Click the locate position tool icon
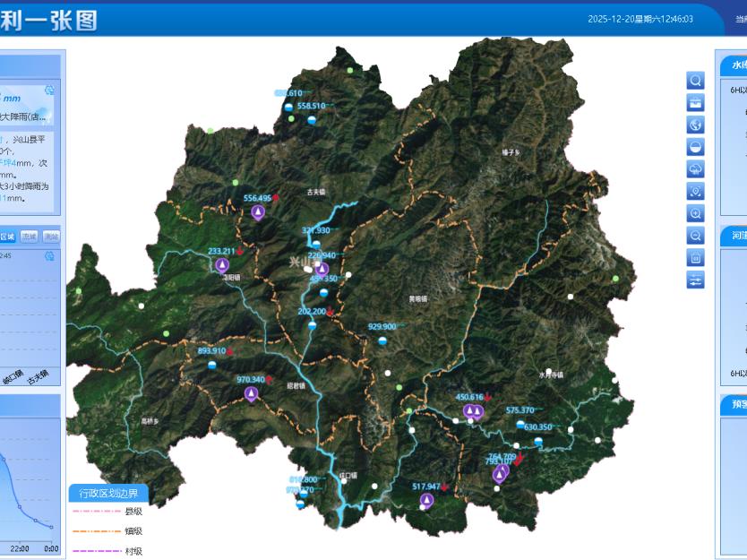This screenshot has width=747, height=560. (x=695, y=192)
